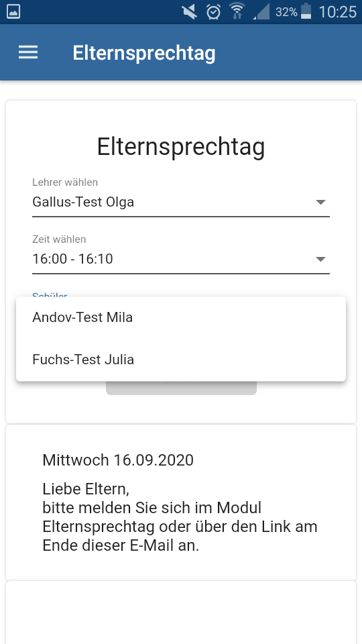Tap the muted sound status icon

pos(190,12)
